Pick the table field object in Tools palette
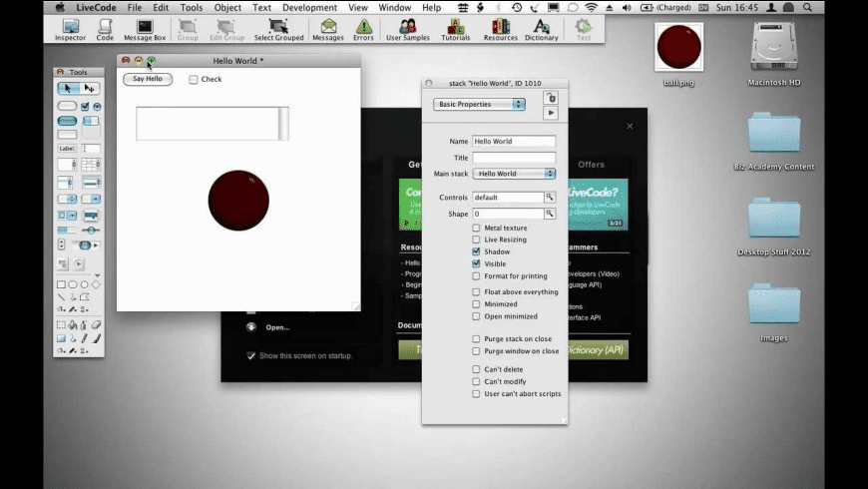 click(91, 165)
